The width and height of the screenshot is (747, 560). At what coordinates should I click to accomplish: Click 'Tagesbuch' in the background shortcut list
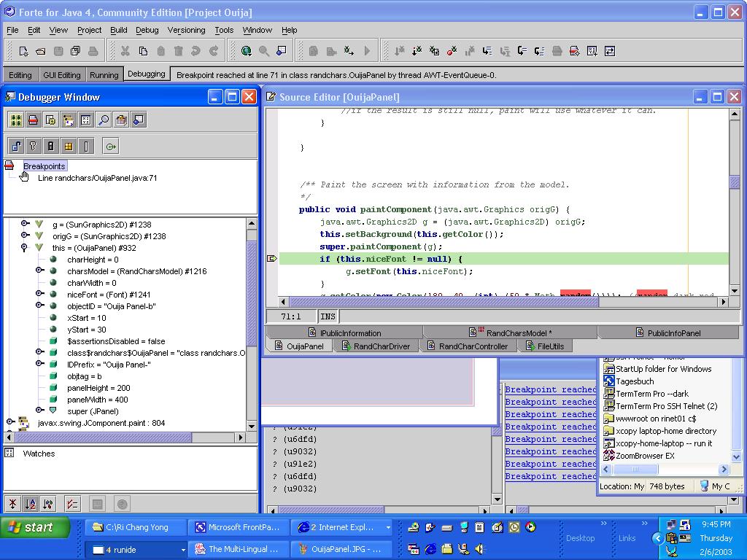click(x=635, y=381)
